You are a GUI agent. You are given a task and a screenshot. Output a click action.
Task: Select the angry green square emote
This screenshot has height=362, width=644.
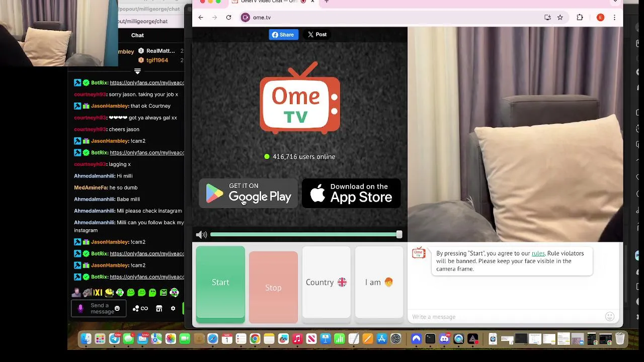164,292
